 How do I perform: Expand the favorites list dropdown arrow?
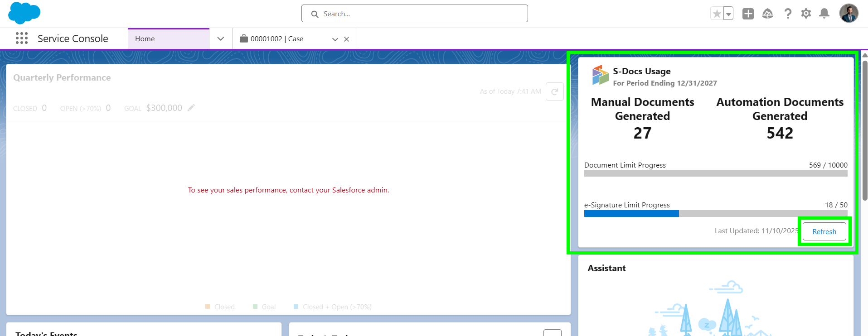(728, 14)
